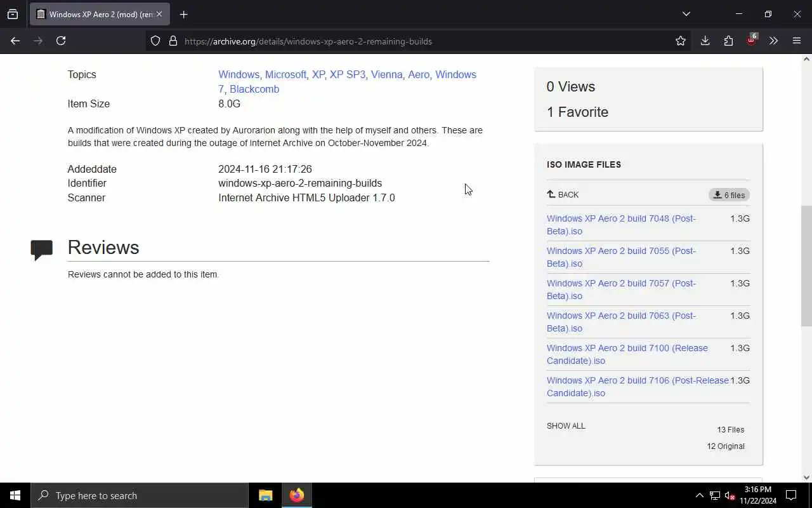Image resolution: width=812 pixels, height=508 pixels.
Task: Reload the current page
Action: click(x=61, y=41)
